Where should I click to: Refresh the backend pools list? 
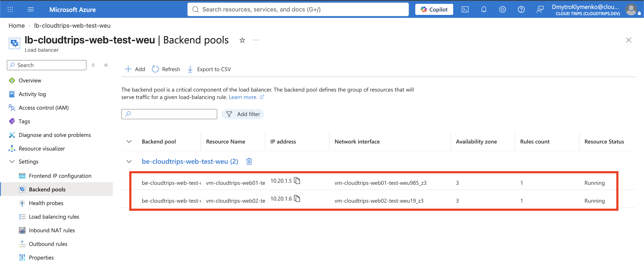(166, 69)
